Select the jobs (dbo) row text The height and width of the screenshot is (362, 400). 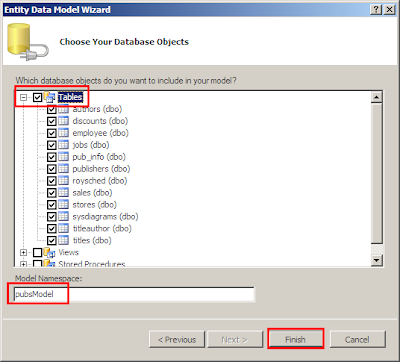(x=91, y=145)
